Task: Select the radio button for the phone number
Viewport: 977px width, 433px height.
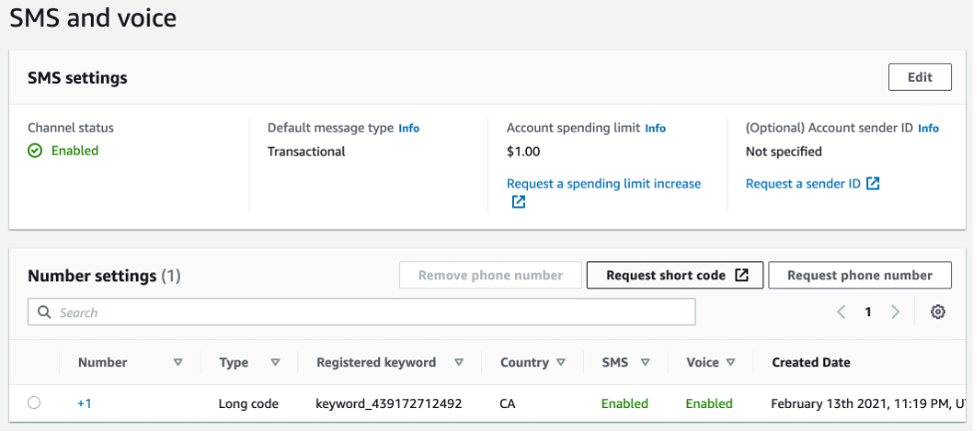Action: 34,403
